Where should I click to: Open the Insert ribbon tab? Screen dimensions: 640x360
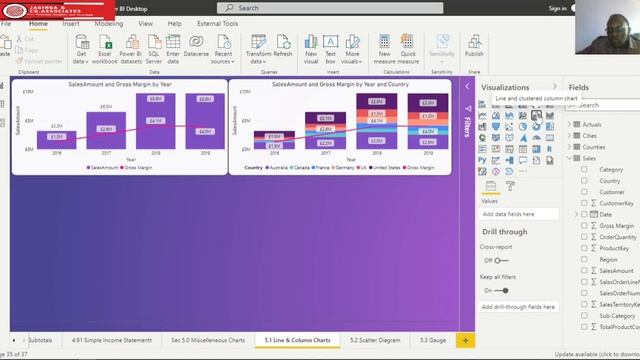click(x=71, y=24)
